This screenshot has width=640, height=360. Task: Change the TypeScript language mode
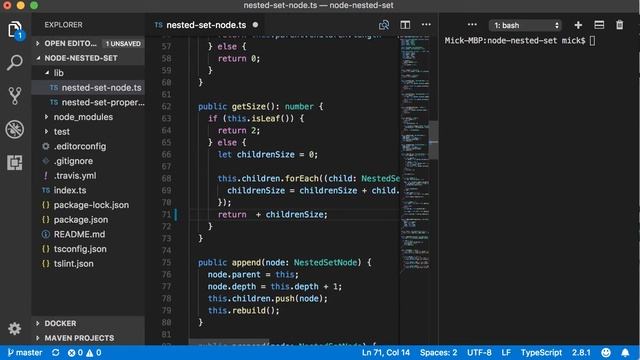click(x=541, y=353)
